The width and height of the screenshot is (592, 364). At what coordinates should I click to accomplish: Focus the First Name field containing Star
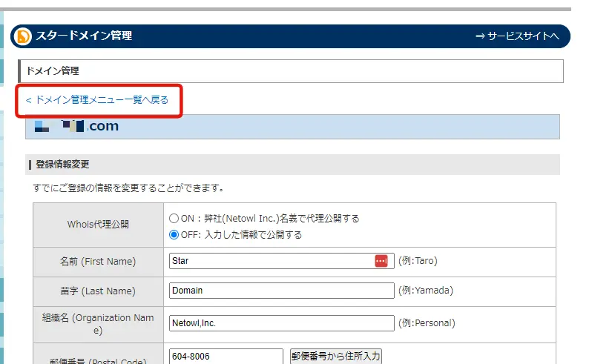click(x=271, y=261)
